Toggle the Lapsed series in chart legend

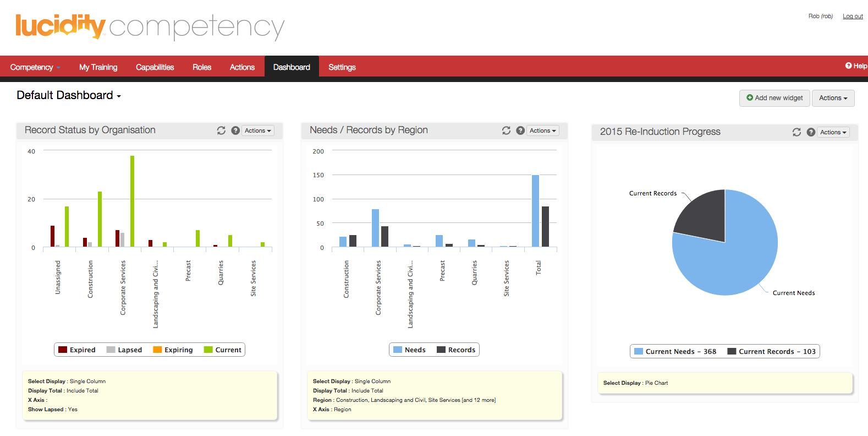point(124,350)
